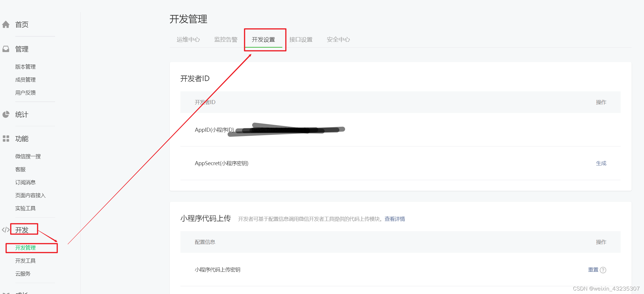Image resolution: width=644 pixels, height=294 pixels.
Task: Go to 版本管理 in the sidebar
Action: [x=25, y=67]
